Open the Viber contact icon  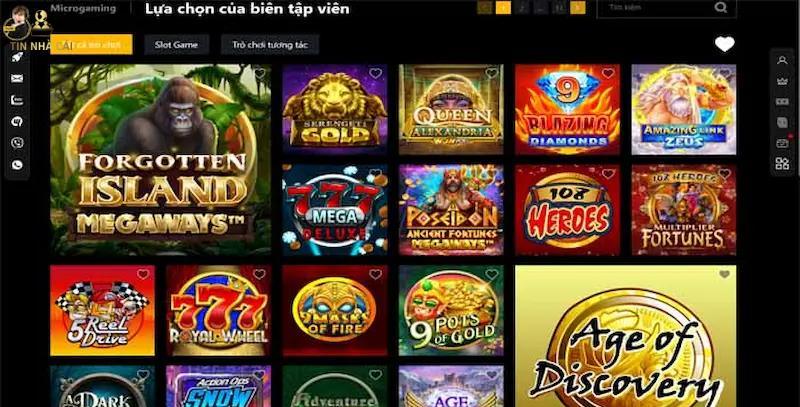coord(17,143)
